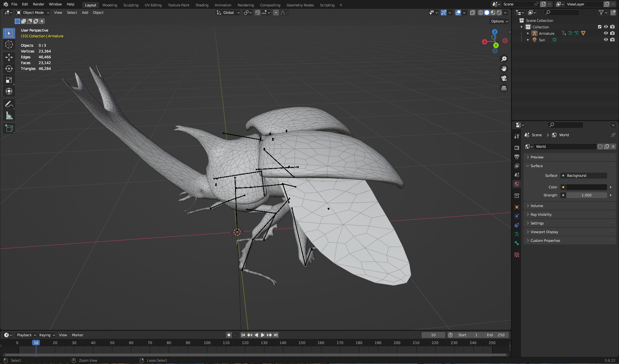Activate the Annotate pencil tool

pyautogui.click(x=9, y=104)
